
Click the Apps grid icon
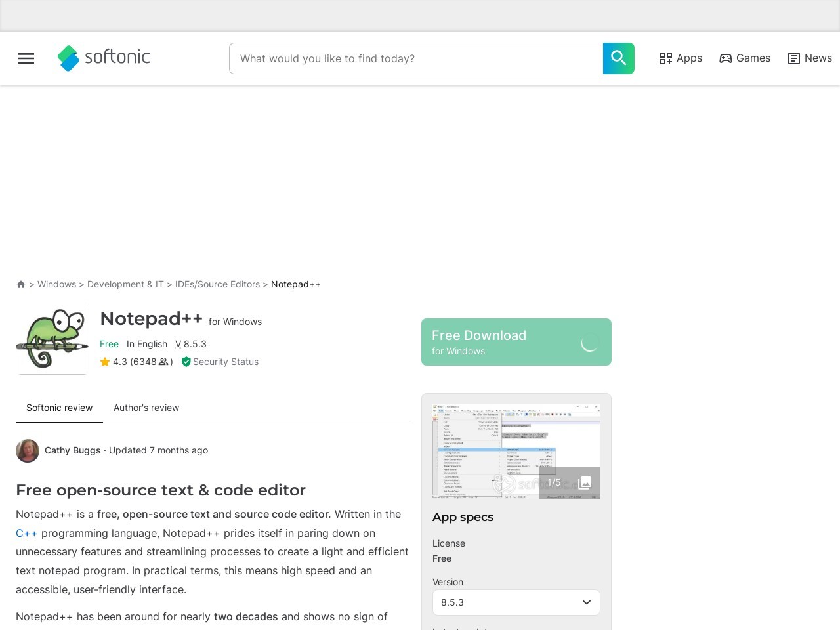click(666, 58)
